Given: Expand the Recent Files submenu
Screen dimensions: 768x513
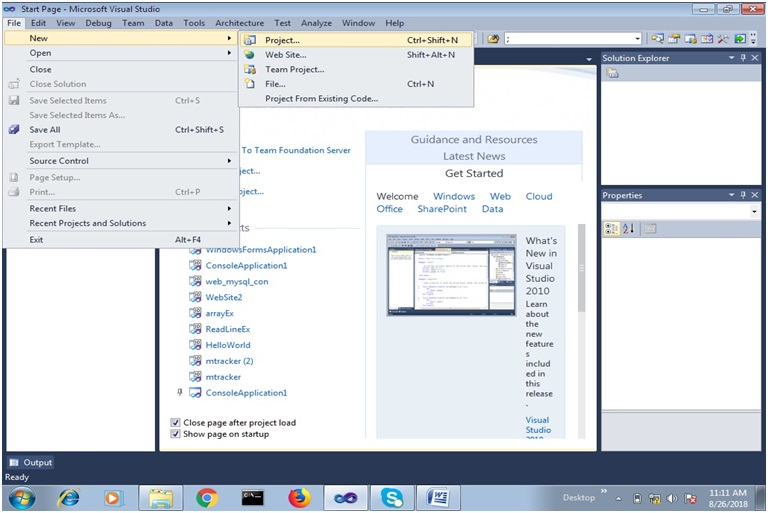Looking at the screenshot, I should (x=121, y=208).
